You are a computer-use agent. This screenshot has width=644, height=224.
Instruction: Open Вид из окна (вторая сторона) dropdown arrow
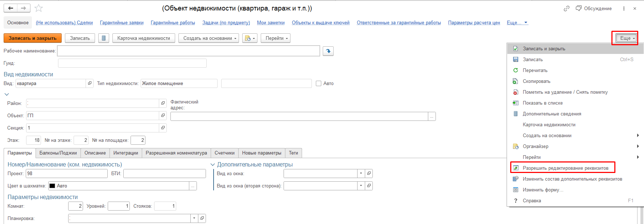[361, 186]
